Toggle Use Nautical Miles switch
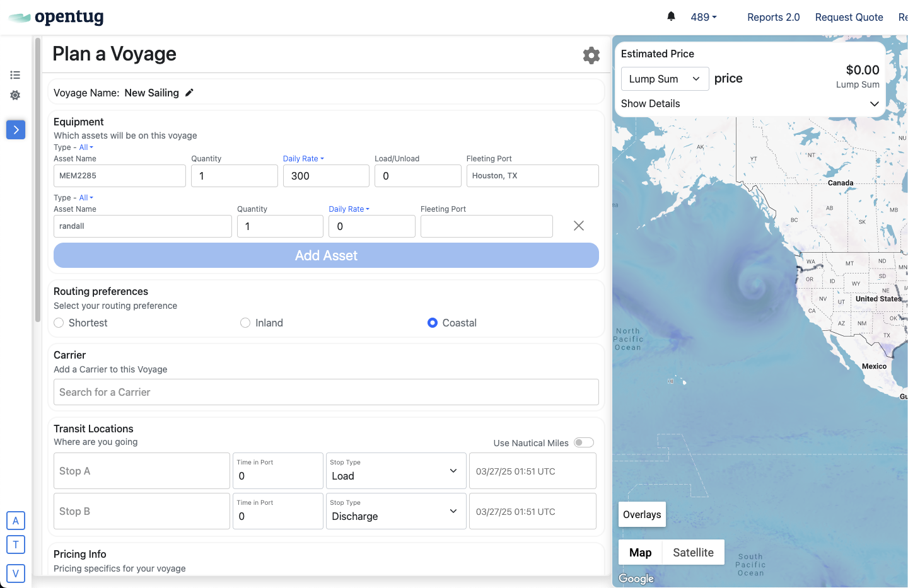The width and height of the screenshot is (908, 588). [583, 442]
